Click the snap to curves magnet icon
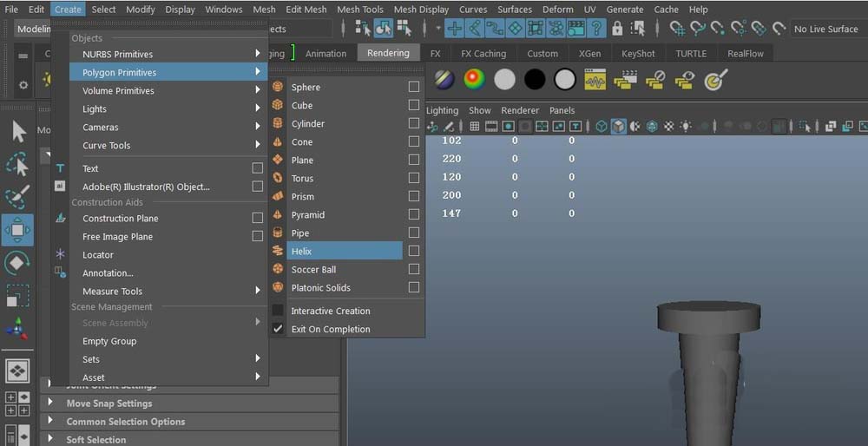 (x=697, y=29)
